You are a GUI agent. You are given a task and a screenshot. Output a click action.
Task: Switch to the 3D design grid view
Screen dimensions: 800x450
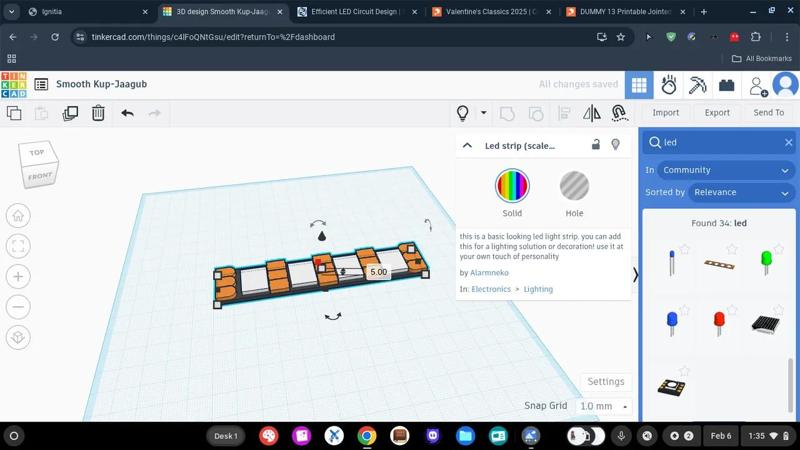639,85
